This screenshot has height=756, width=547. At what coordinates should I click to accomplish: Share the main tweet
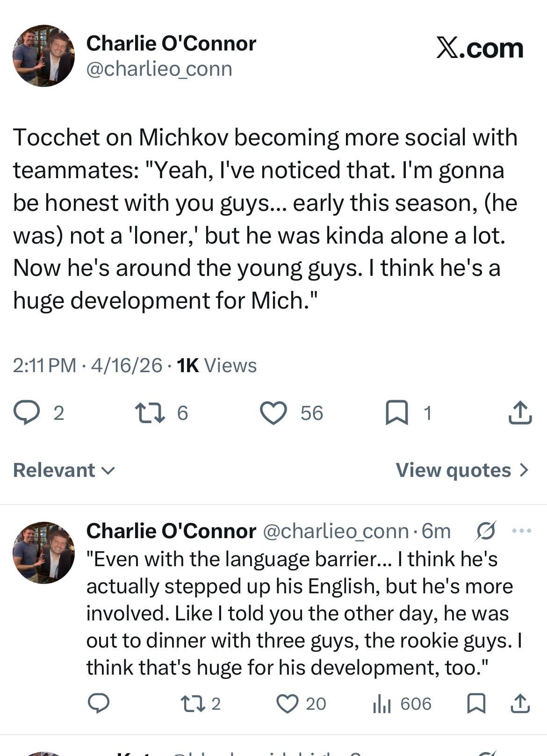(520, 413)
